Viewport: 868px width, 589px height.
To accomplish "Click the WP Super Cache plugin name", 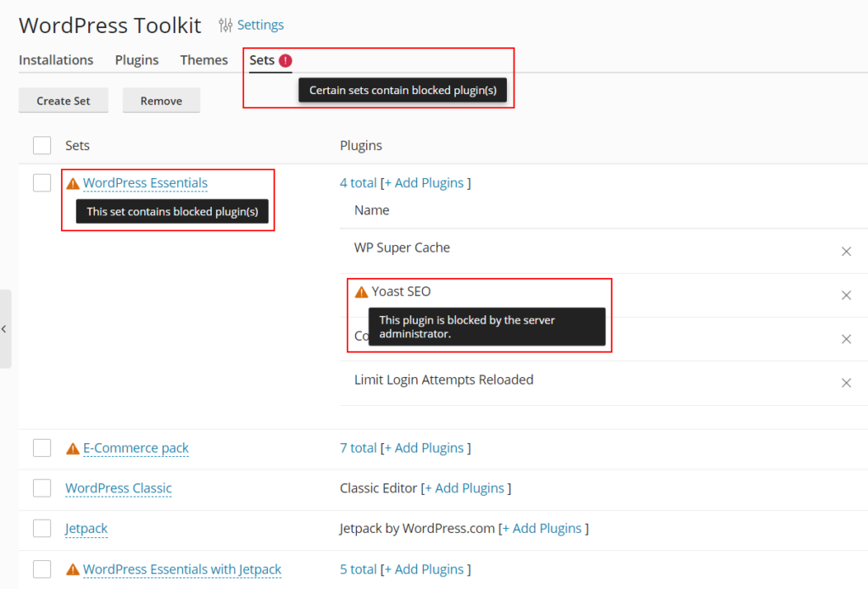I will point(402,247).
